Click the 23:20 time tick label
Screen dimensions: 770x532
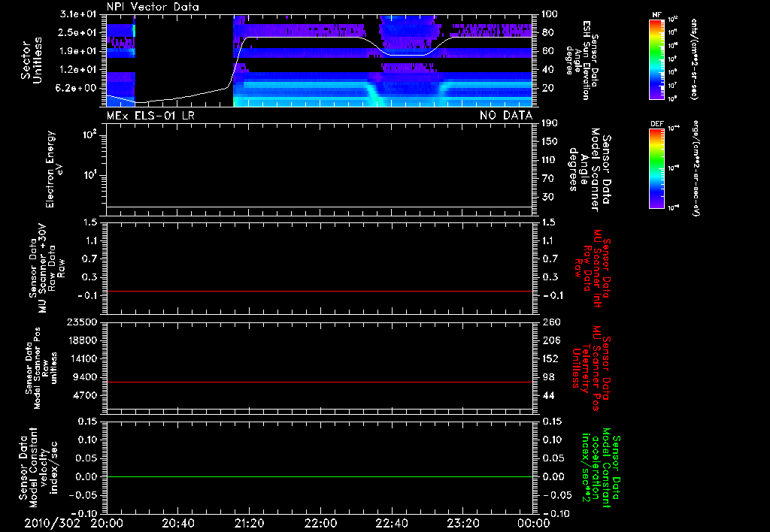click(462, 524)
